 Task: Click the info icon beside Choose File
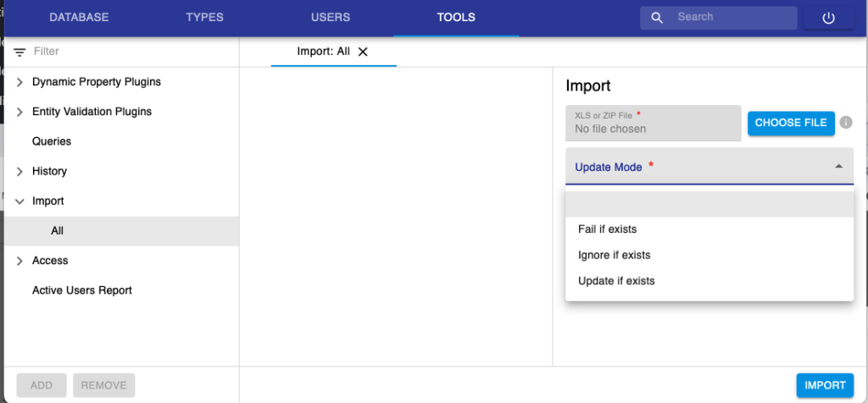click(846, 122)
